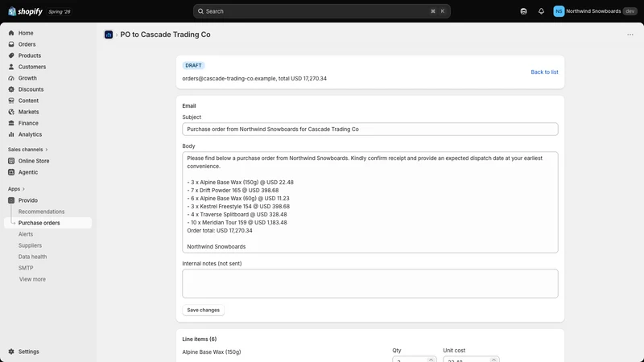Increase Unit cost for Alpine Base Wax (150g)
Viewport: 644px width, 362px height.
(493, 359)
